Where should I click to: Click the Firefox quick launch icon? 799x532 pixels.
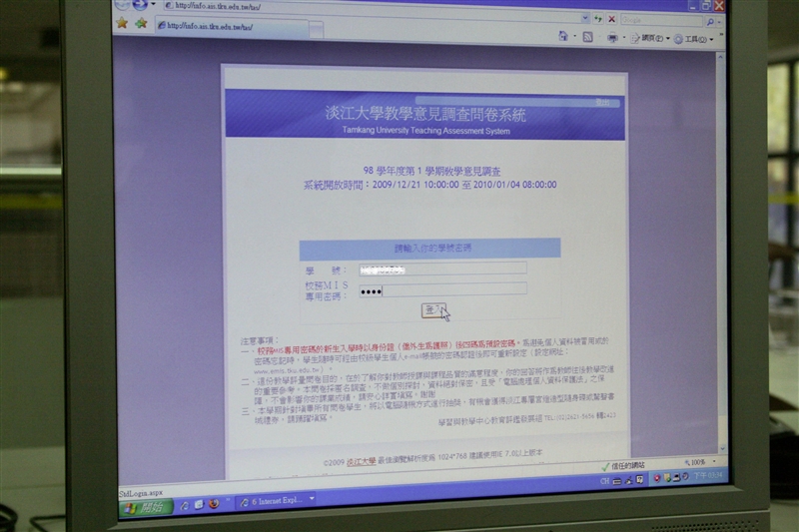point(214,504)
